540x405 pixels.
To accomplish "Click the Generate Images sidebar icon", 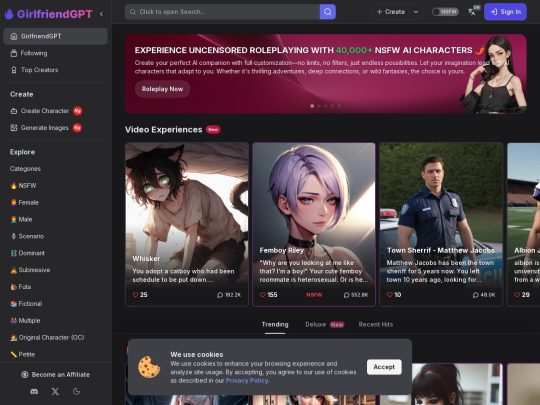I will point(14,128).
